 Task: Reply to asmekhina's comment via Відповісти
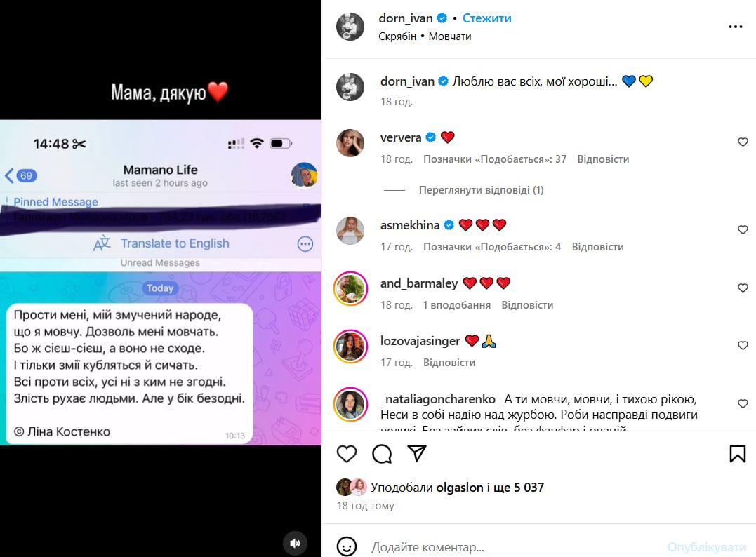click(x=597, y=247)
